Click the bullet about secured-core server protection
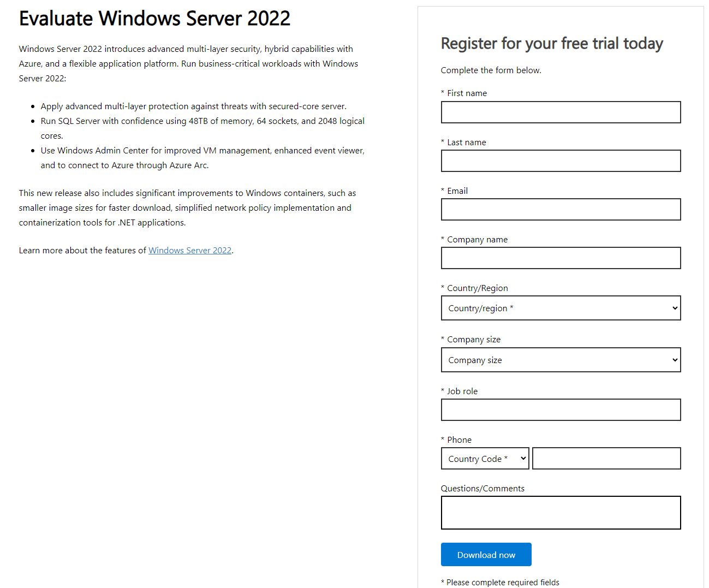This screenshot has width=709, height=588. coord(193,106)
